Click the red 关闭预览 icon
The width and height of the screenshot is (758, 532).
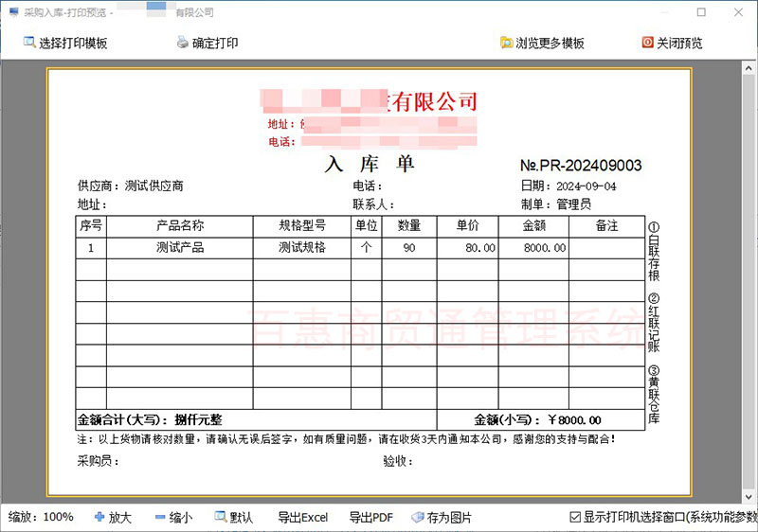[x=648, y=43]
